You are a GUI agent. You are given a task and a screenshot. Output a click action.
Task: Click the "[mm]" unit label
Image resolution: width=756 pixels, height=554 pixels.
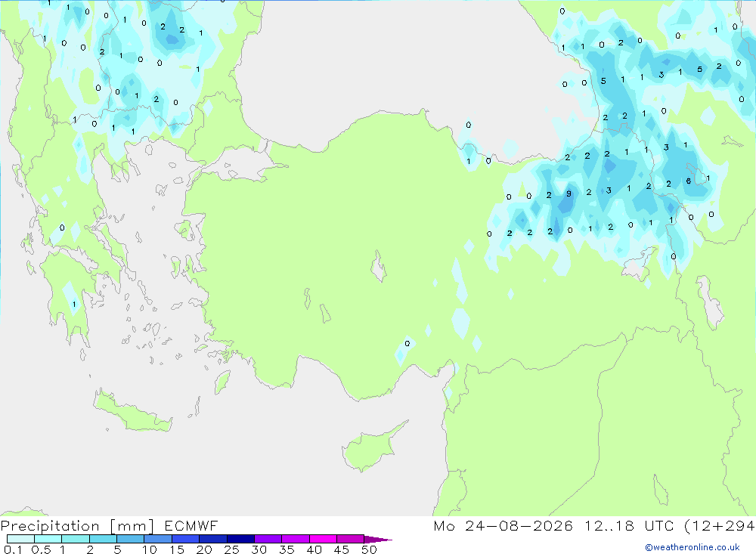[132, 526]
